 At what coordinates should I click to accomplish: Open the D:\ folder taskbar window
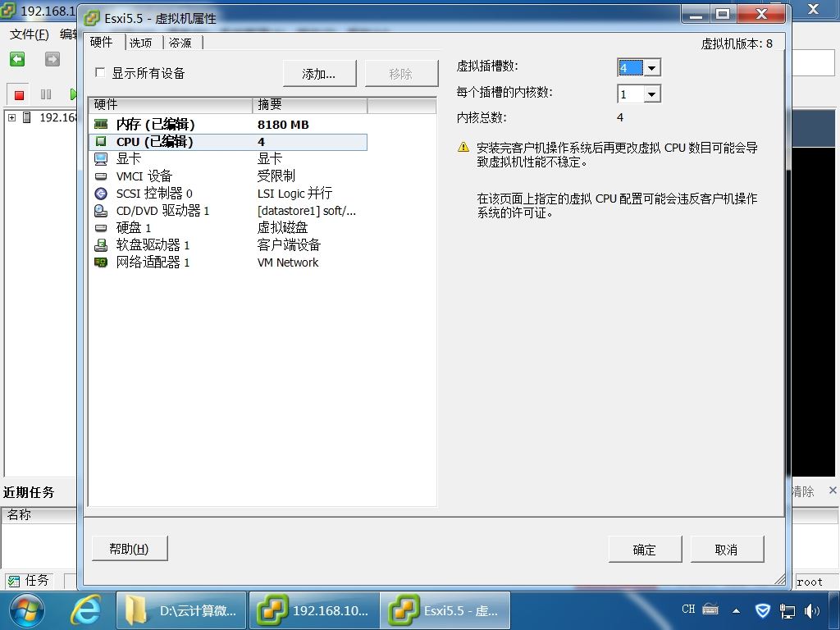coord(181,610)
